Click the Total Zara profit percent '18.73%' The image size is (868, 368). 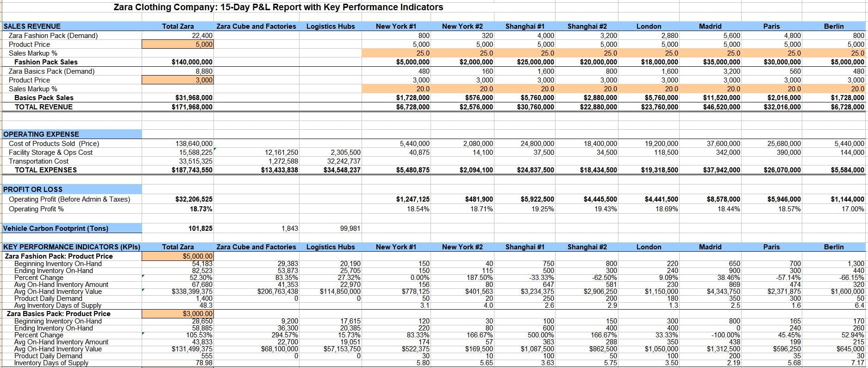point(202,209)
